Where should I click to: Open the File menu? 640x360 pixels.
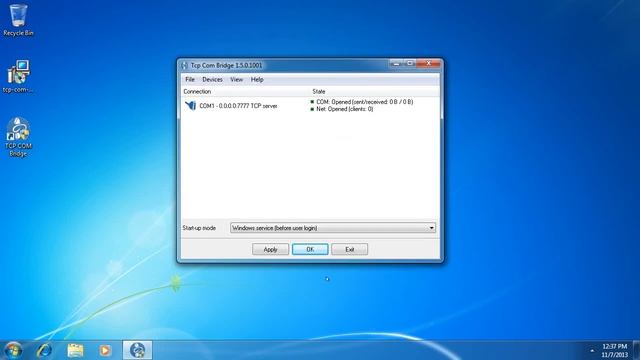[190, 80]
